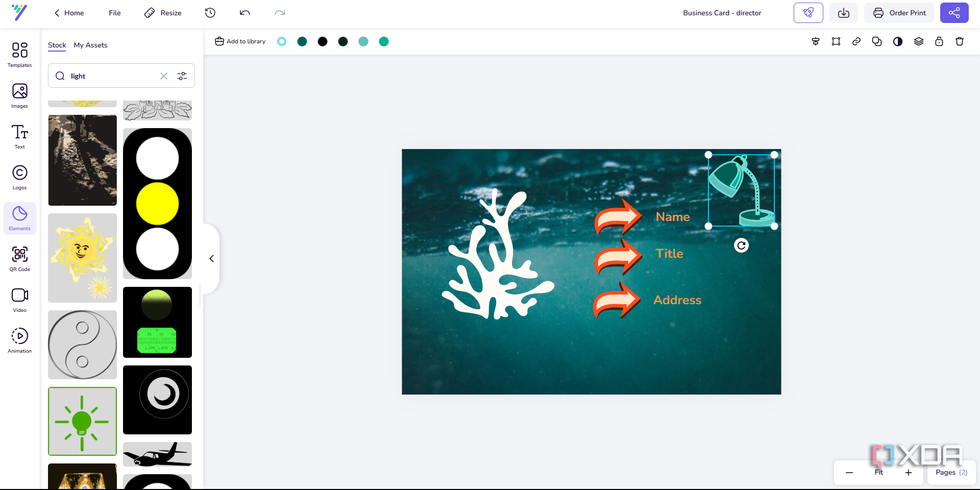Switch to the My Assets tab
This screenshot has height=490, width=980.
click(x=91, y=45)
